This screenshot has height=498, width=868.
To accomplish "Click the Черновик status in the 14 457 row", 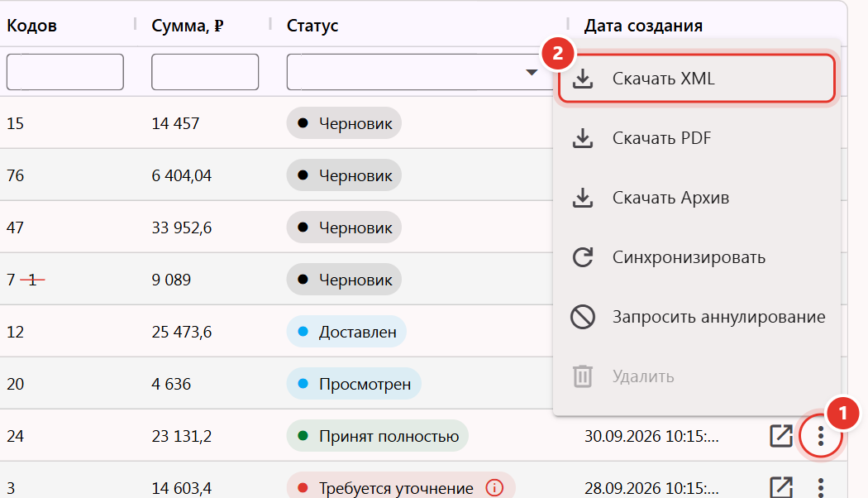I will [344, 123].
